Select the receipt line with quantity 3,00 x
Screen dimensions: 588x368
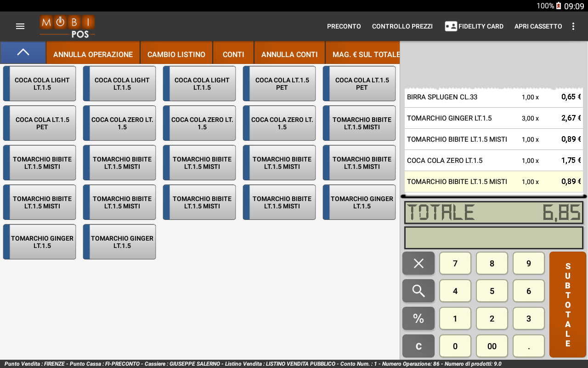click(494, 118)
